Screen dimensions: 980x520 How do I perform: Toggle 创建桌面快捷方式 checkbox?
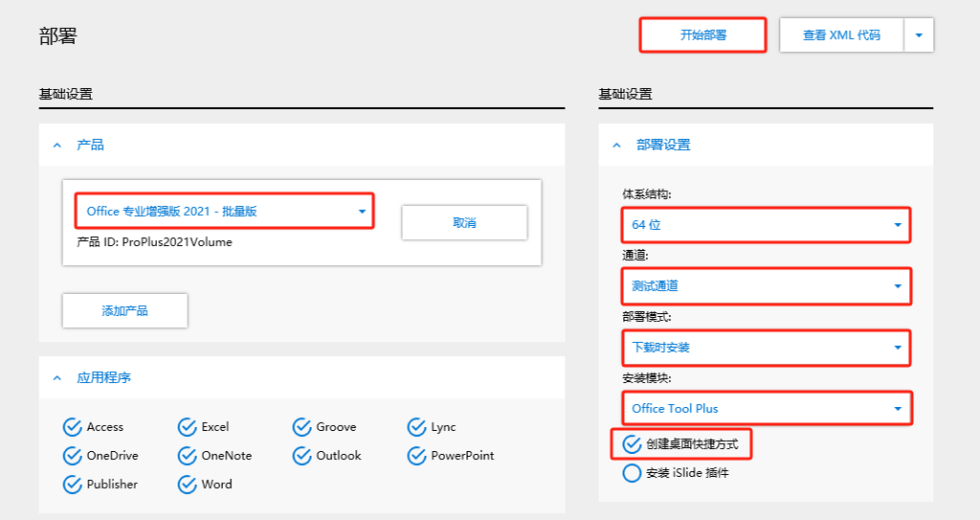coord(632,444)
